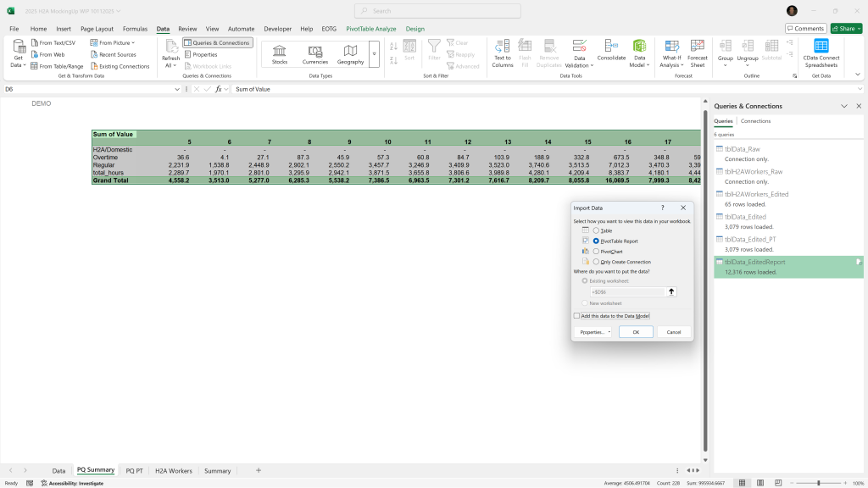Import data From Text/CSV
The height and width of the screenshot is (488, 868).
click(x=53, y=42)
